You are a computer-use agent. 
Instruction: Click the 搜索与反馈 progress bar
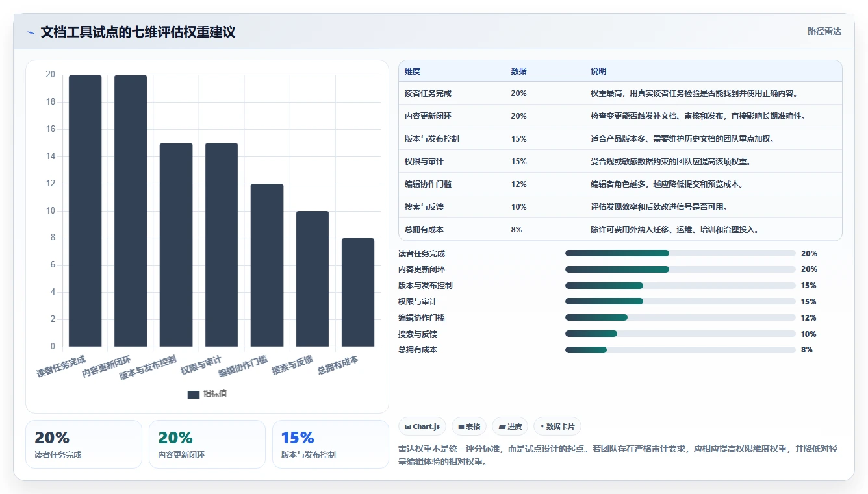pyautogui.click(x=680, y=334)
